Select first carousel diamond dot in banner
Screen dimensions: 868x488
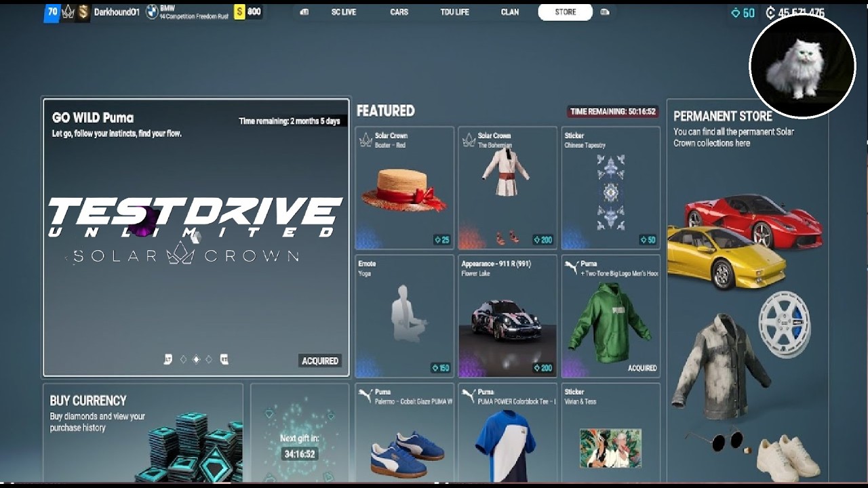coord(183,359)
